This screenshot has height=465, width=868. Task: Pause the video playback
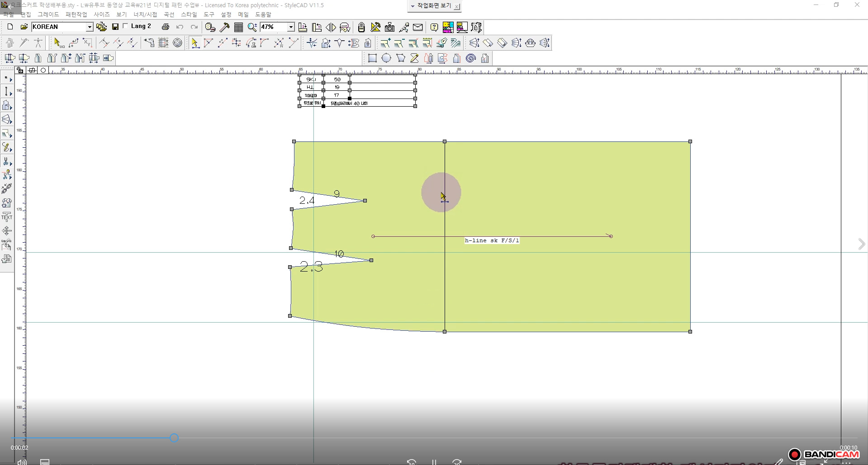[x=434, y=462]
